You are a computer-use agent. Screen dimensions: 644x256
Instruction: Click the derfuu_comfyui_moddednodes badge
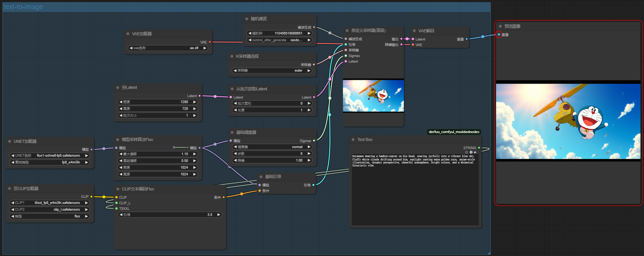click(x=454, y=132)
